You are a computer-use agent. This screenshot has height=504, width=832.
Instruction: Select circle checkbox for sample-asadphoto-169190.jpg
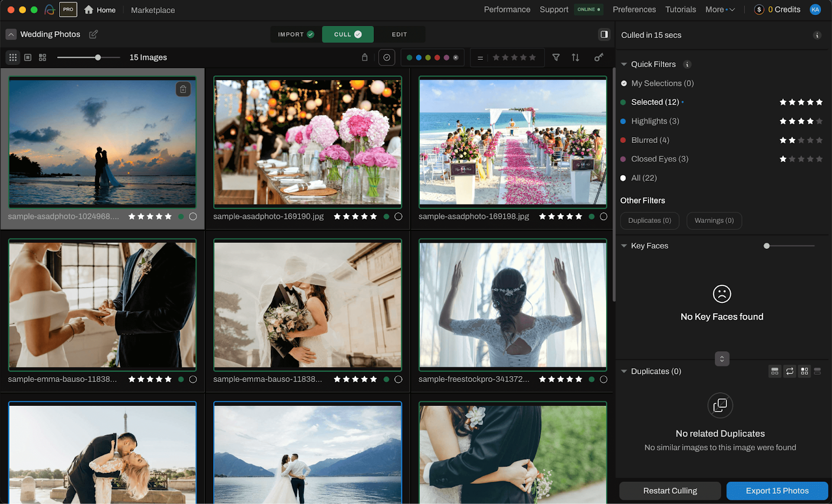398,217
